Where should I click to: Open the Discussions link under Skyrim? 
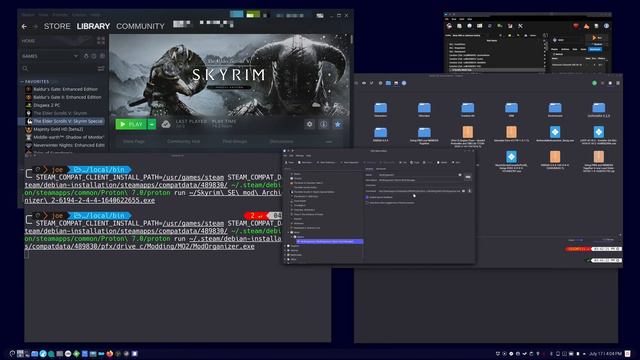point(281,141)
